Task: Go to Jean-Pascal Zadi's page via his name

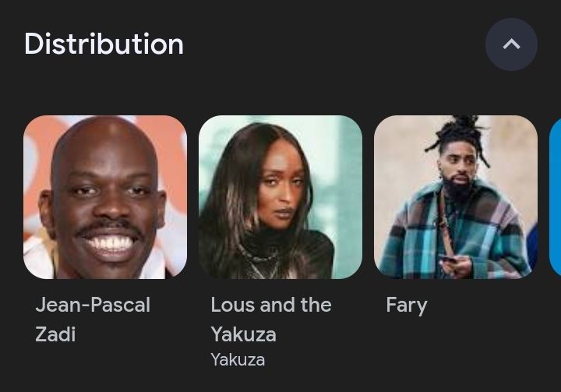Action: click(93, 319)
